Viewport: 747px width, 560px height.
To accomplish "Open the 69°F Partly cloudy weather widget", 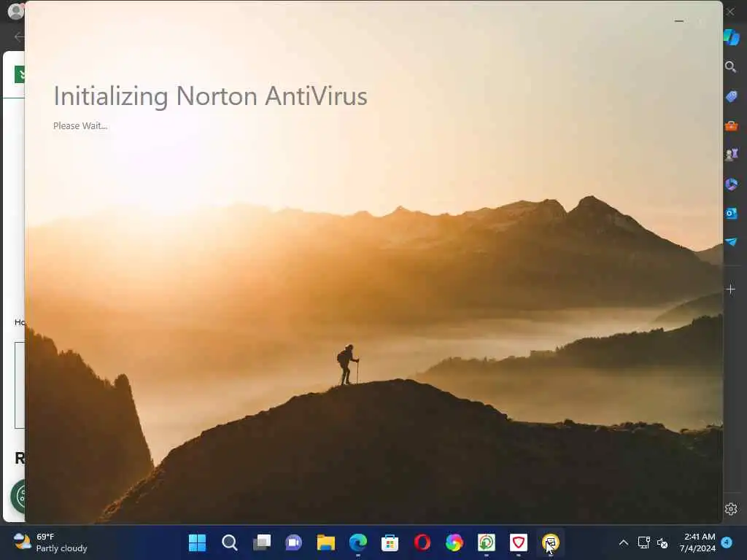I will tap(50, 542).
